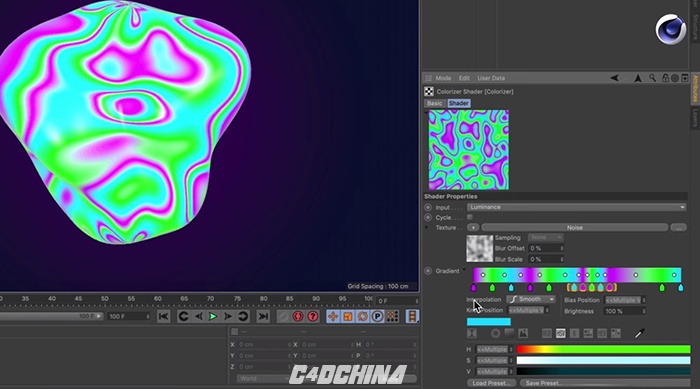Image resolution: width=700 pixels, height=389 pixels.
Task: Click Load Preset button
Action: pos(492,383)
